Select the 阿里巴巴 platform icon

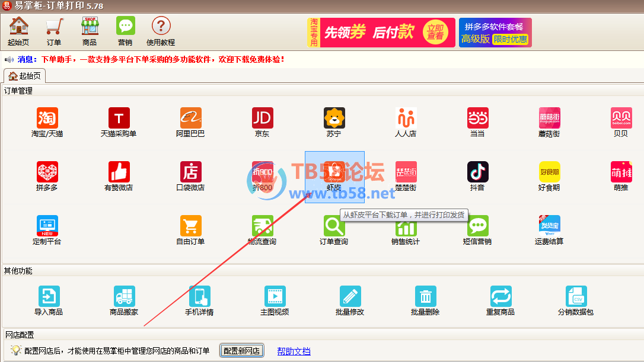point(190,122)
